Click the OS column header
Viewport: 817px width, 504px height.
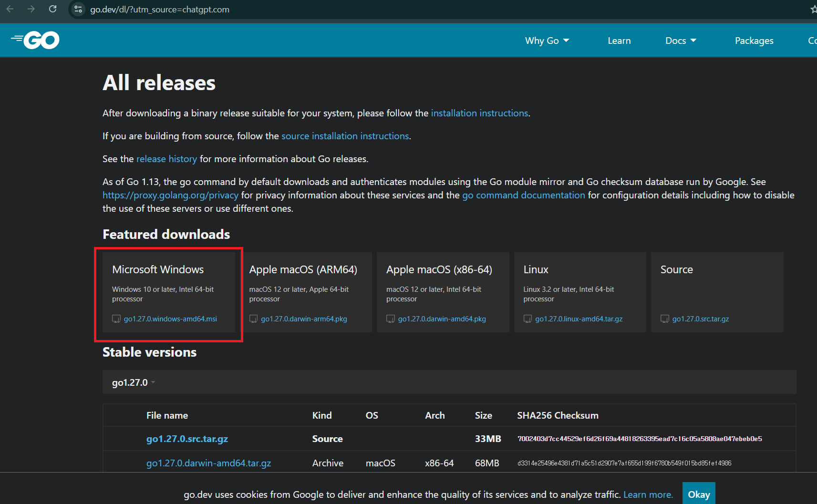(372, 415)
